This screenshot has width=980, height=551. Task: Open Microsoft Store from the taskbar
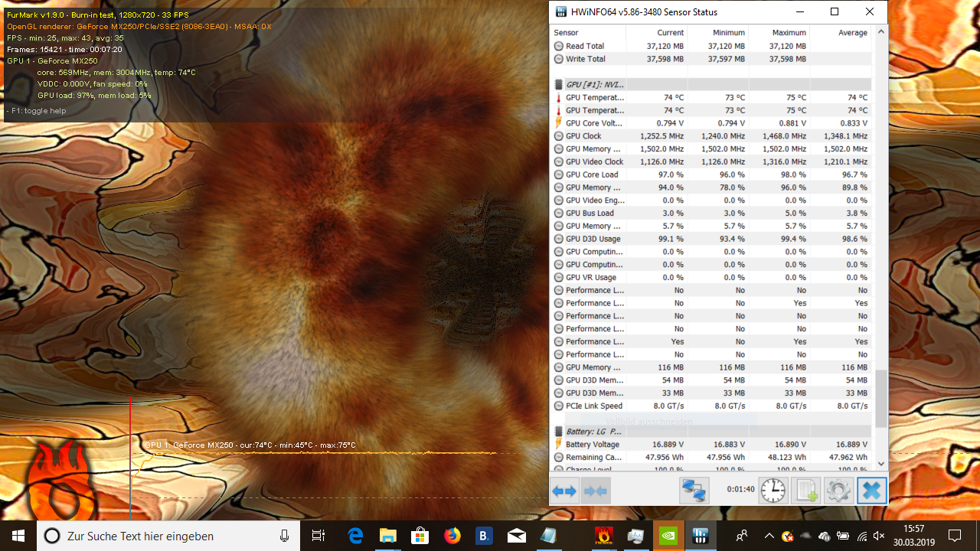pyautogui.click(x=420, y=536)
